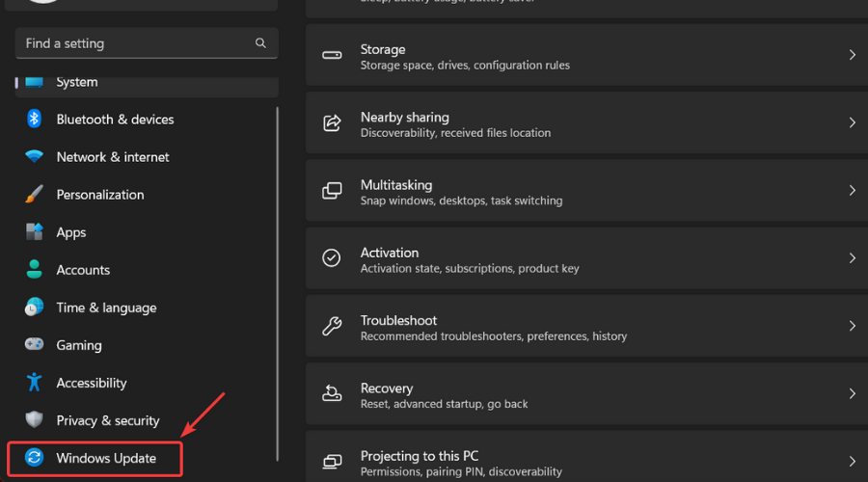Click "Recommended troubleshooters, preferences, history" text
The image size is (868, 482).
[x=494, y=336]
